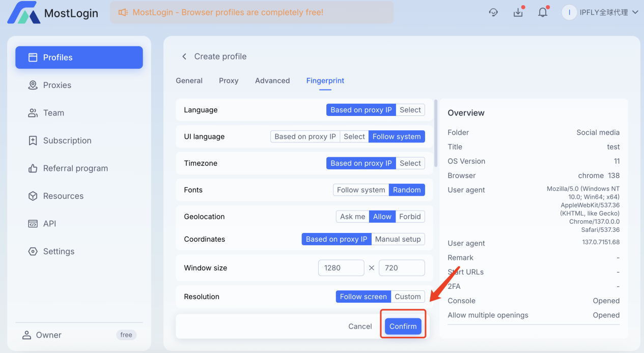Open the notifications bell
The height and width of the screenshot is (353, 644).
tap(543, 13)
